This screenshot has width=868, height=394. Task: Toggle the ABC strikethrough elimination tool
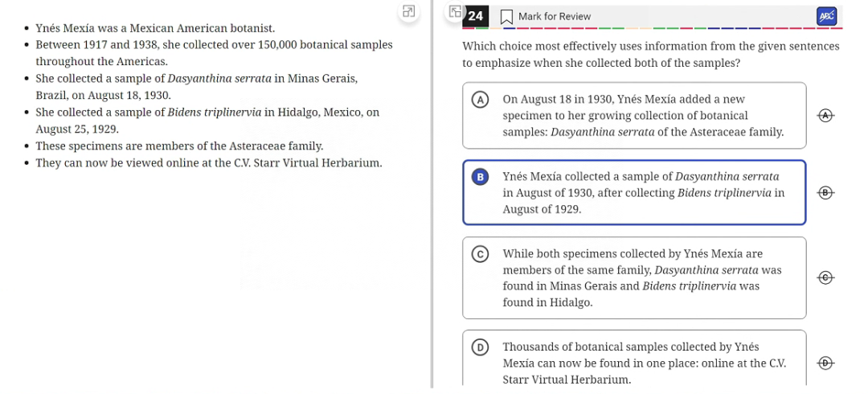tap(826, 16)
